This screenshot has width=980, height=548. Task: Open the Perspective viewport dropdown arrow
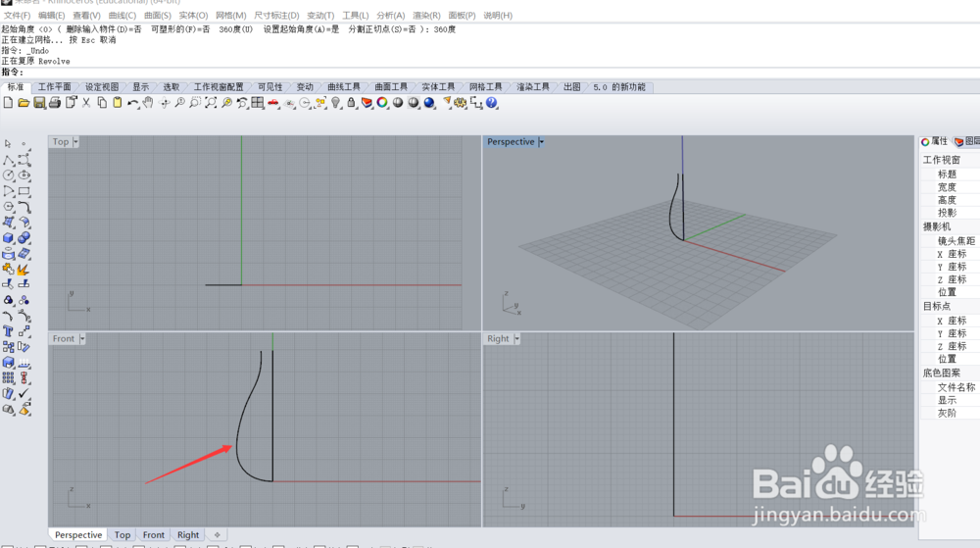(x=541, y=142)
